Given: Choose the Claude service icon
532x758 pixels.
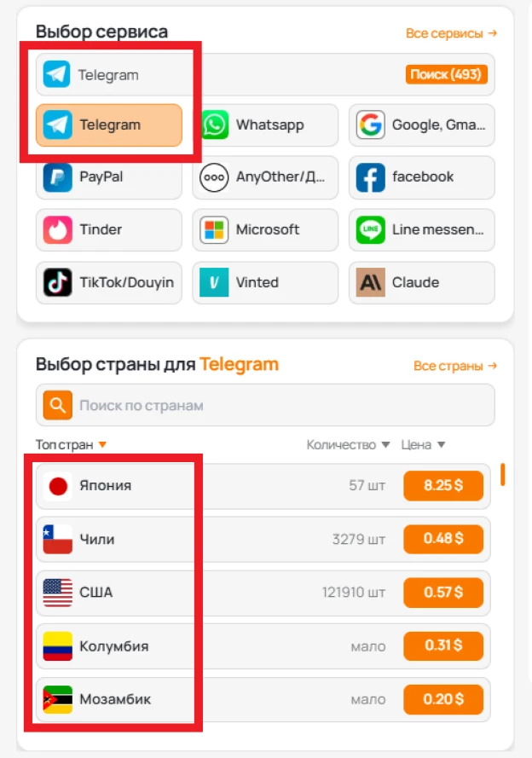Looking at the screenshot, I should pos(371,282).
